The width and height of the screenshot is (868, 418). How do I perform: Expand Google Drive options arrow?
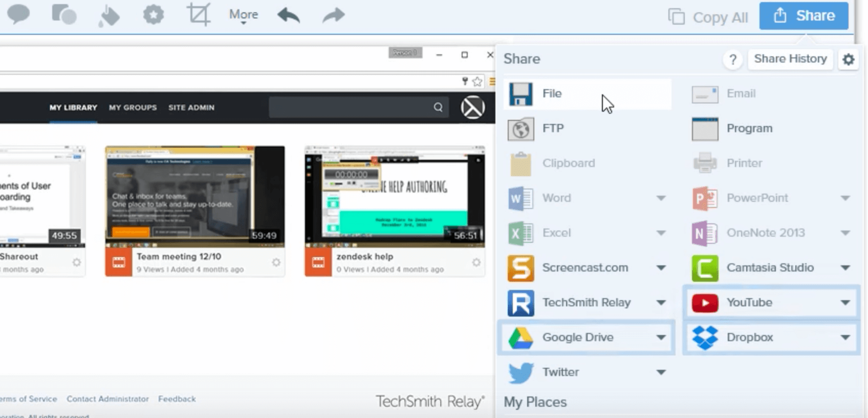(661, 338)
